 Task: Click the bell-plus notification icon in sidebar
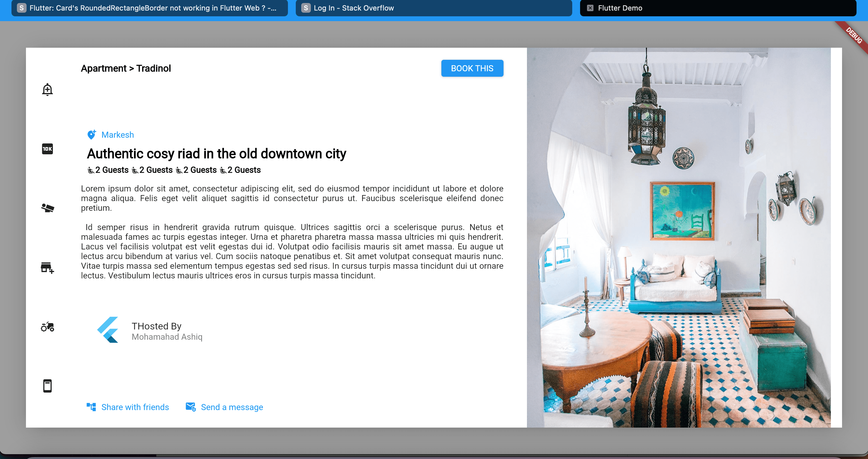(47, 89)
